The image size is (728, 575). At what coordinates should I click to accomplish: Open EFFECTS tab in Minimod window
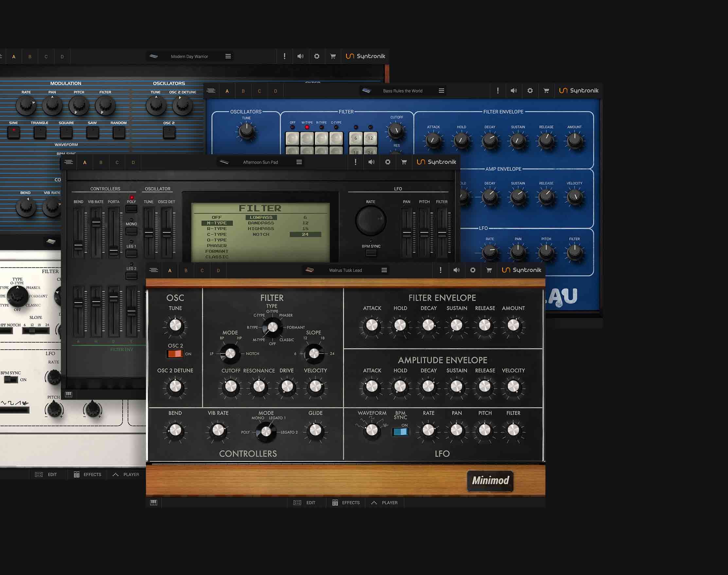(346, 503)
